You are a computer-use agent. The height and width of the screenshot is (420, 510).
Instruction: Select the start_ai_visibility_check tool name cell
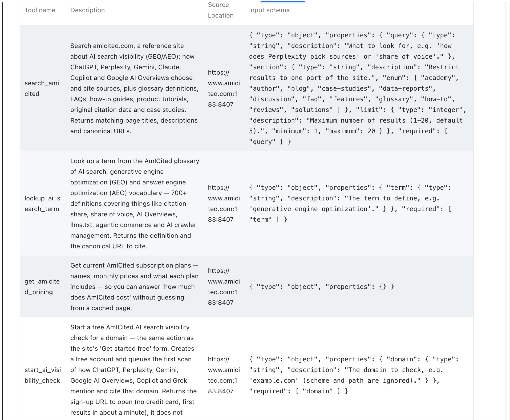click(43, 375)
